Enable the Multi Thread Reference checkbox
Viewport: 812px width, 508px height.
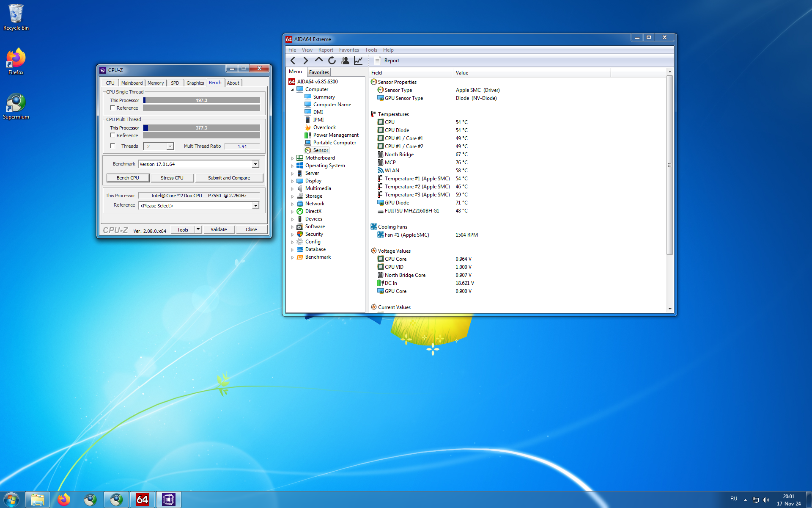pyautogui.click(x=112, y=135)
